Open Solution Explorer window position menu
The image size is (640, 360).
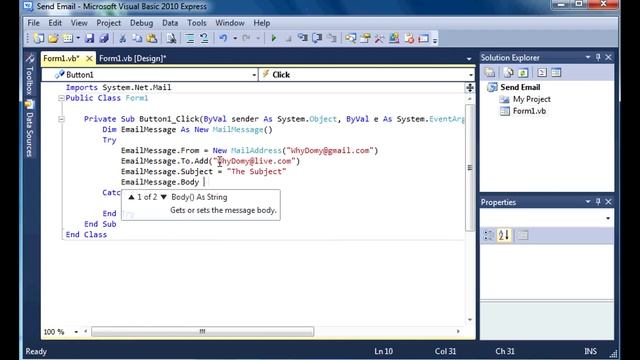point(588,58)
